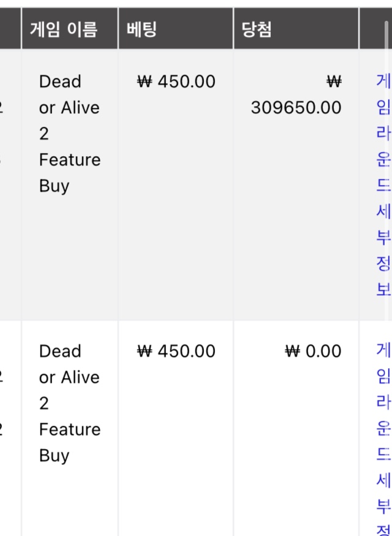Click the 309650.00 winning amount

(296, 108)
